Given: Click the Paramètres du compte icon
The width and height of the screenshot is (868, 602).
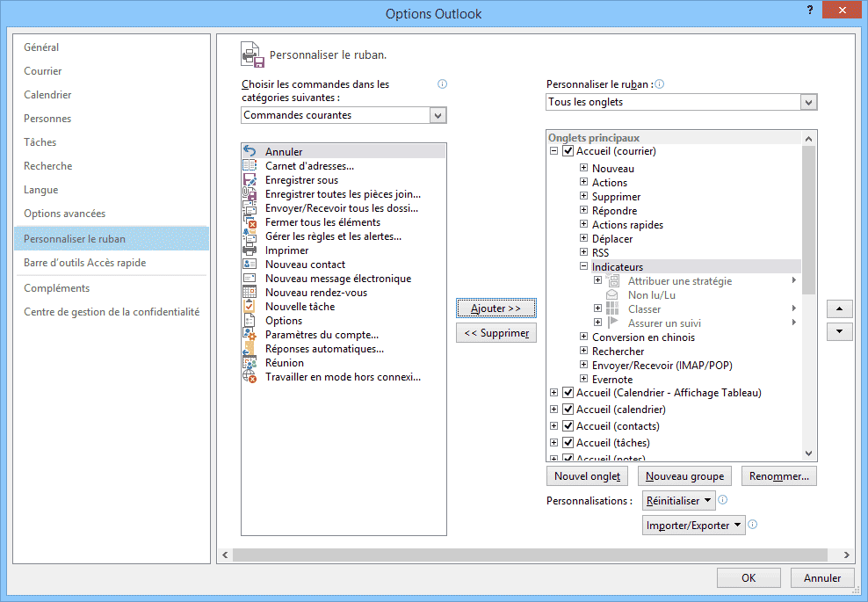Looking at the screenshot, I should point(250,335).
